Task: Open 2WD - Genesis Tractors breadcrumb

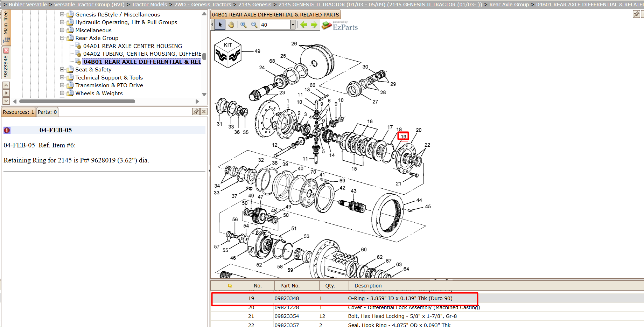Action: pyautogui.click(x=203, y=5)
